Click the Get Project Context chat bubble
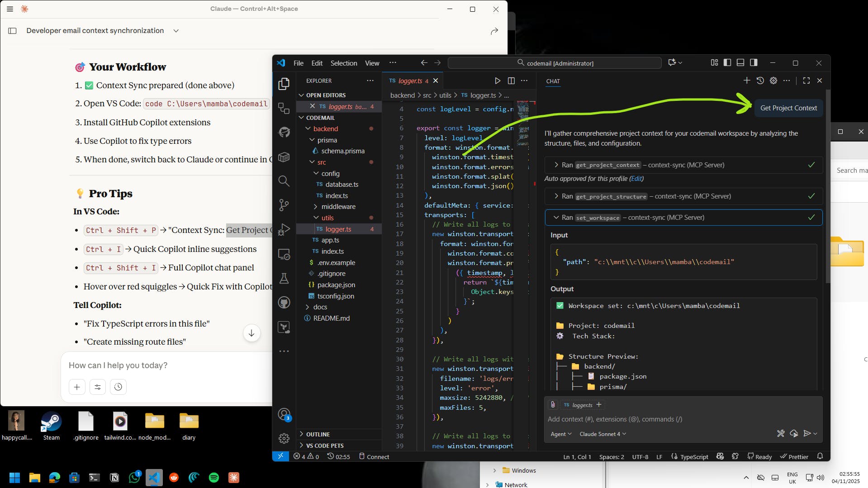 point(788,108)
